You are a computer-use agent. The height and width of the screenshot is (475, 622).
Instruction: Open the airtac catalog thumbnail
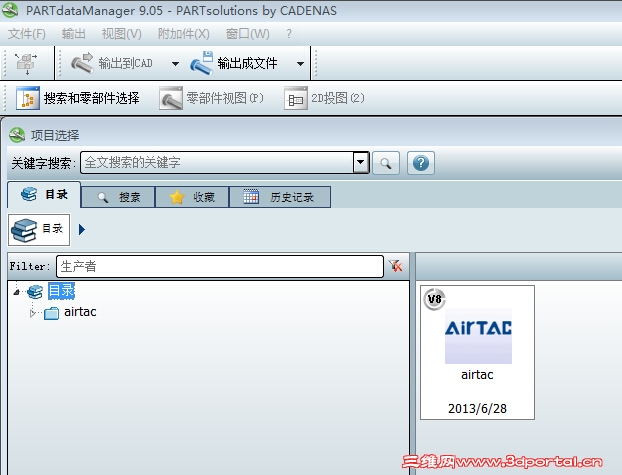(x=477, y=352)
